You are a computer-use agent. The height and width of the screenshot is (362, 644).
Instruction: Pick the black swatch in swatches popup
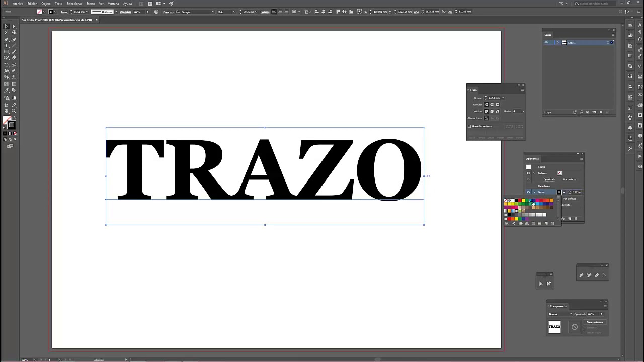click(516, 200)
